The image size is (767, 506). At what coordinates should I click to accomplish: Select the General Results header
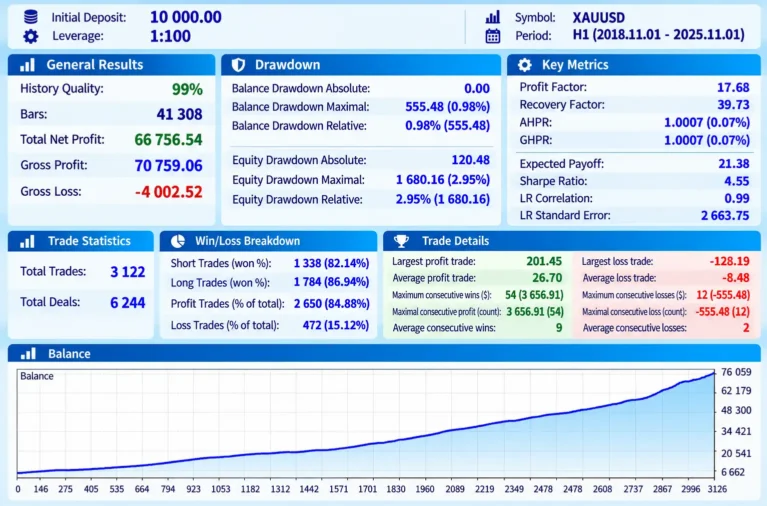tap(112, 65)
